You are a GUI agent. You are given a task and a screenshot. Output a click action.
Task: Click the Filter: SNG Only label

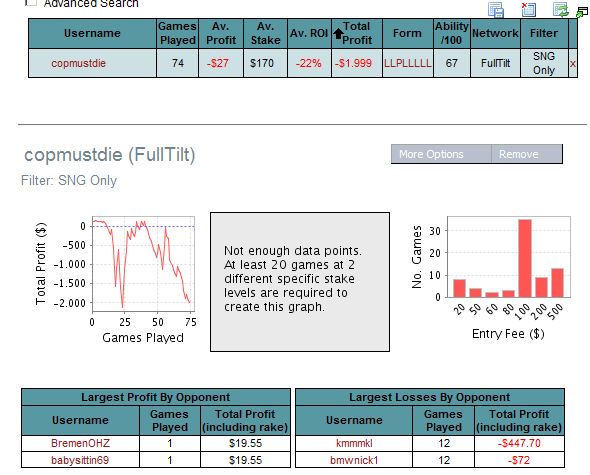[x=69, y=180]
